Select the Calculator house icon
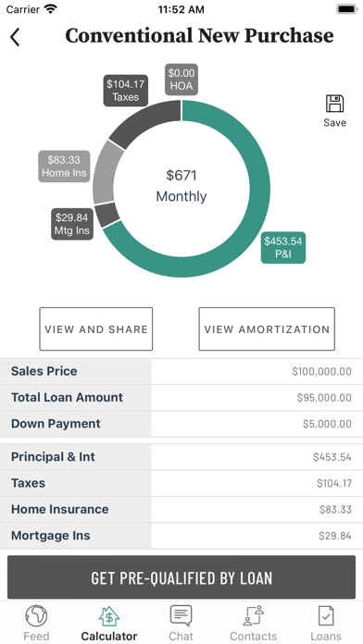363x644 pixels. click(x=109, y=616)
